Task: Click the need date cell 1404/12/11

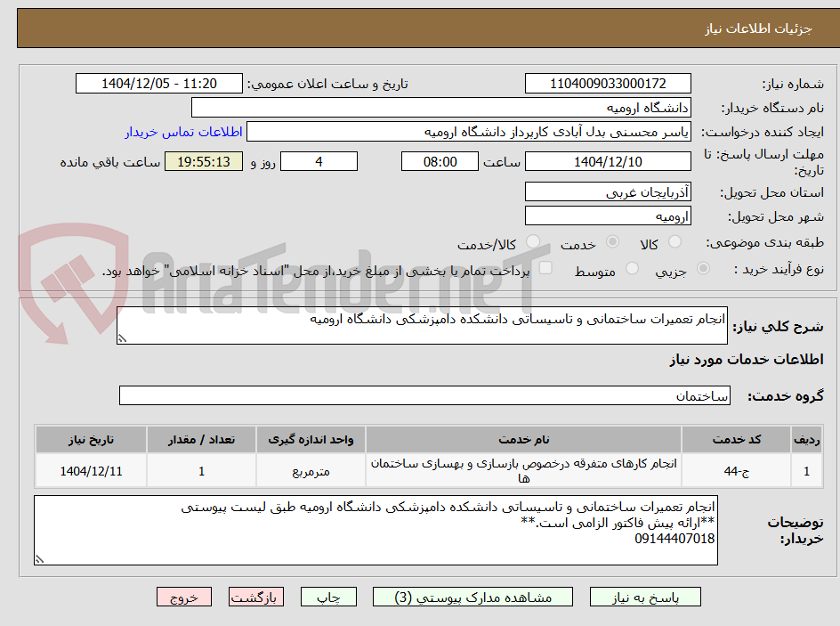Action: (x=91, y=471)
